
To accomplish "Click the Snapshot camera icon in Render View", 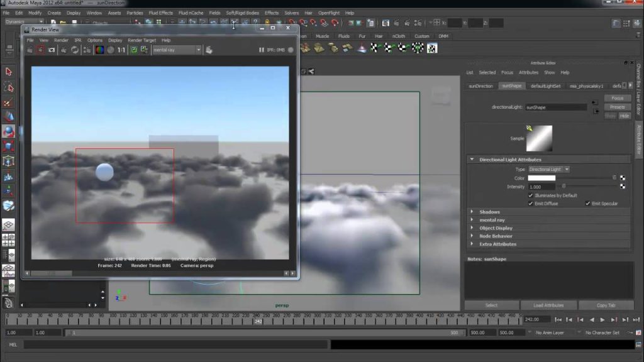I will 52,50.
